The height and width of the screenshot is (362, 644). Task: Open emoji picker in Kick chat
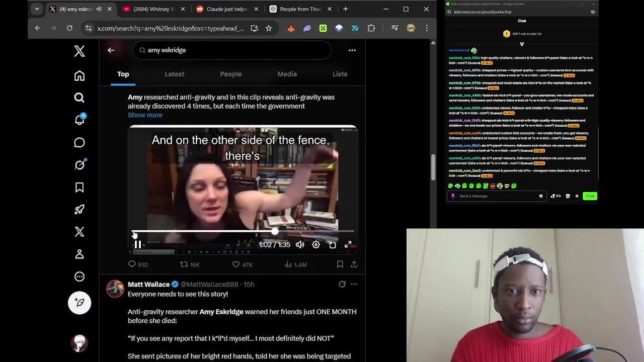[541, 196]
